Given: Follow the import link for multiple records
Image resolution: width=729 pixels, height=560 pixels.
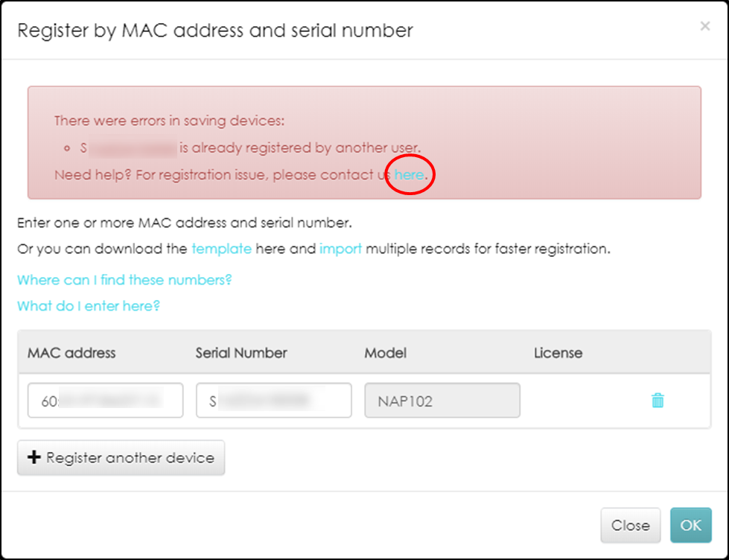Looking at the screenshot, I should click(340, 249).
